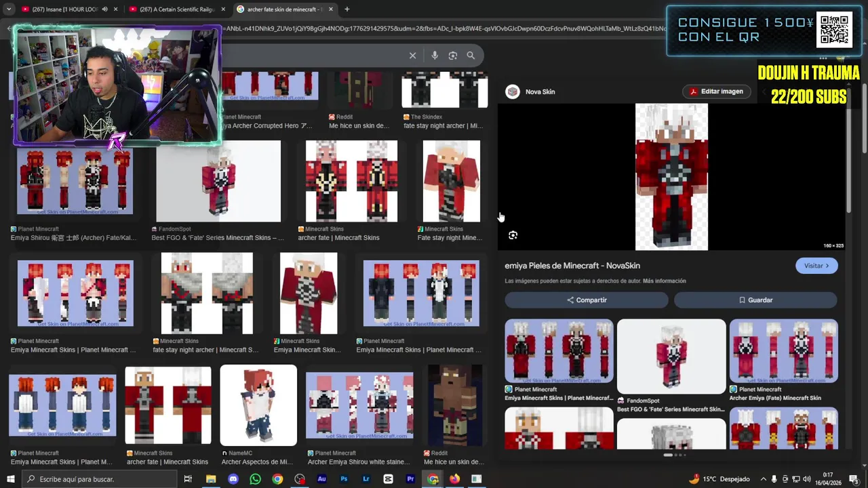Screen dimensions: 868x488
Task: Open Reddit Me hice un skin bottom-row result
Action: point(454,405)
